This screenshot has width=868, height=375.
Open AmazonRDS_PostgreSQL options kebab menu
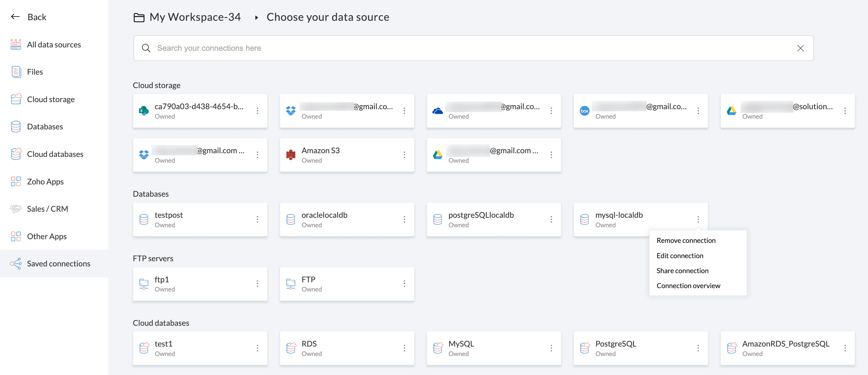845,348
